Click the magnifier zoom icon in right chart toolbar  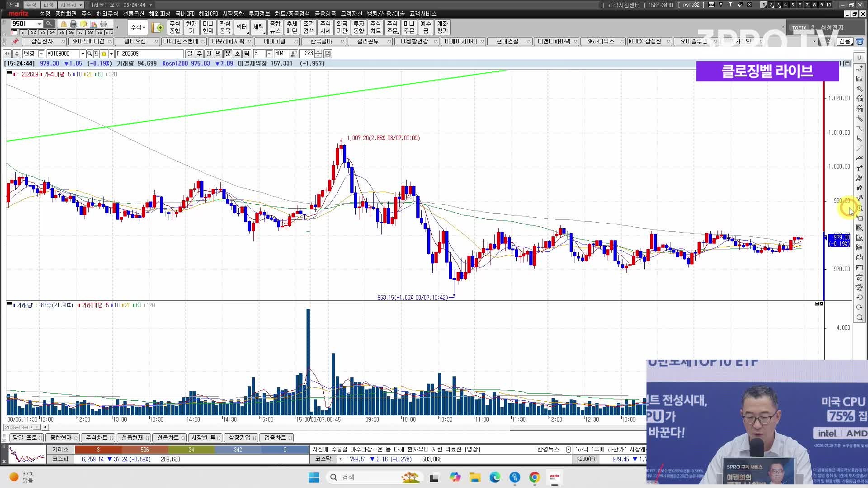[x=859, y=318]
